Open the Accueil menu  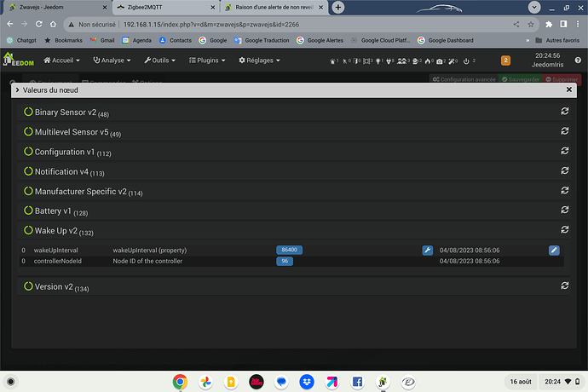click(62, 61)
